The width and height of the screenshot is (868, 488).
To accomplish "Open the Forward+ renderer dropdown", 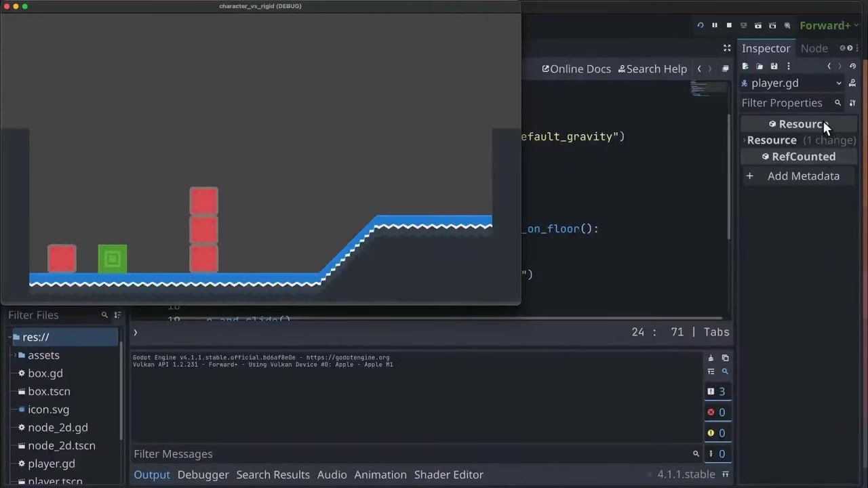I will 829,26.
